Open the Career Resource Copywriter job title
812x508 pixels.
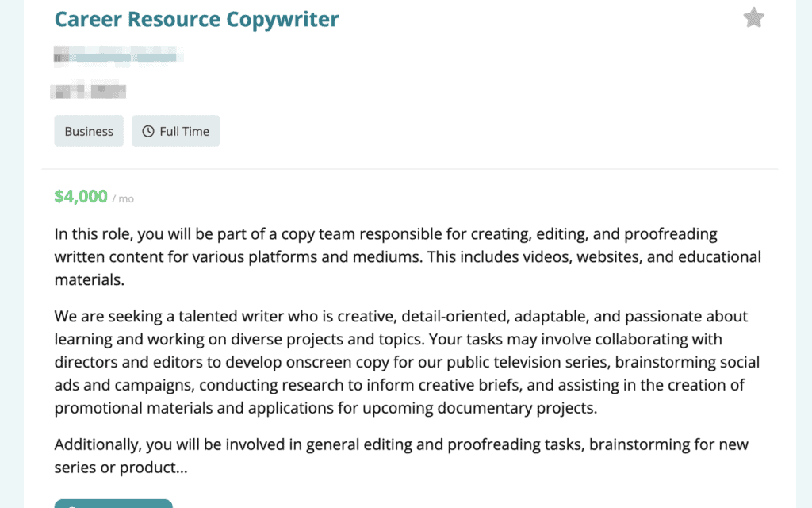pyautogui.click(x=197, y=19)
